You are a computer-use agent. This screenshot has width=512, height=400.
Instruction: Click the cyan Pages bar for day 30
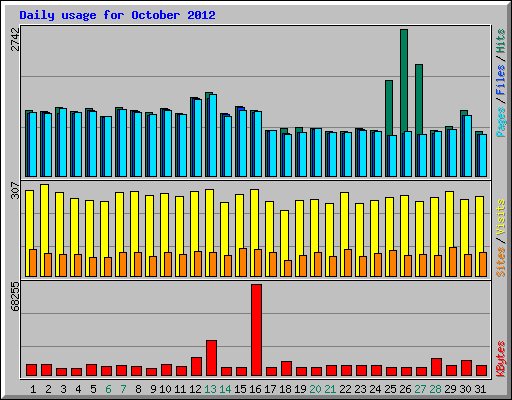(468, 146)
